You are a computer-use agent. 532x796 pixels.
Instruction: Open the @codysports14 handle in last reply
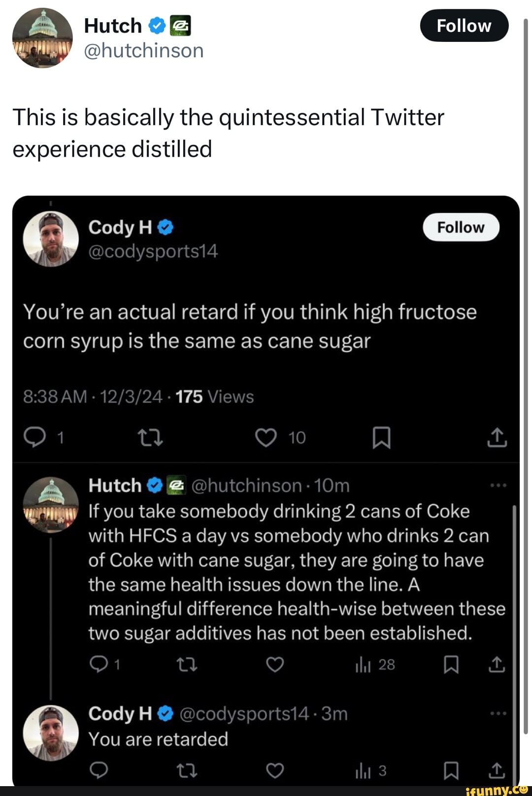(x=244, y=714)
